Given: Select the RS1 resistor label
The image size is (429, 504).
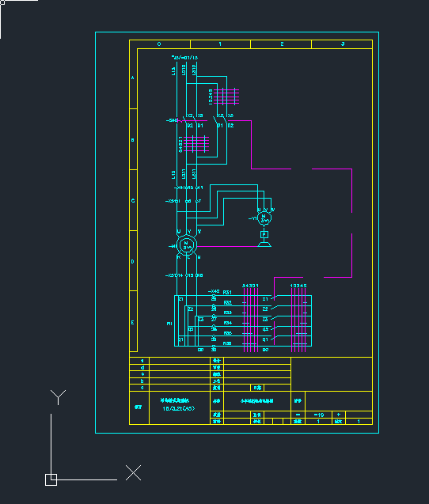Looking at the screenshot, I should pyautogui.click(x=227, y=293).
